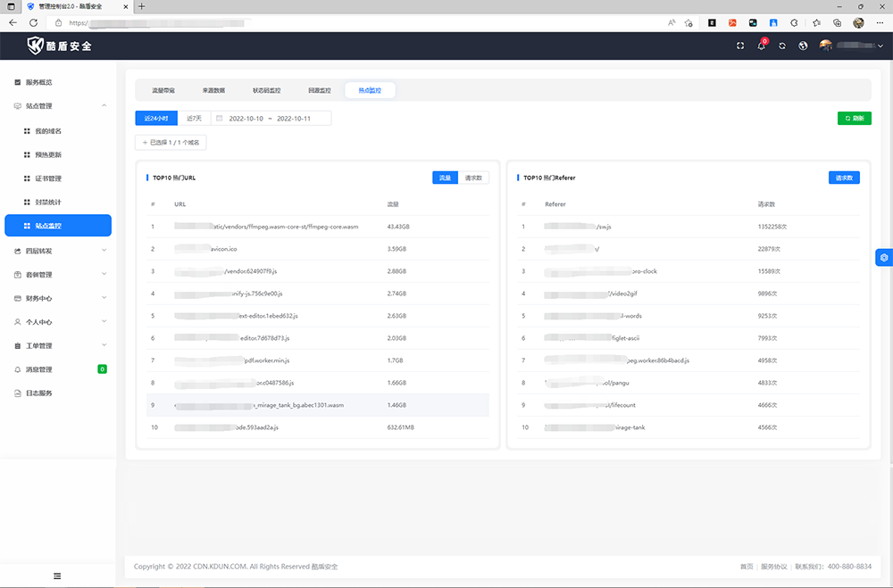
Task: Click the 1352258次 request count
Action: tap(772, 227)
